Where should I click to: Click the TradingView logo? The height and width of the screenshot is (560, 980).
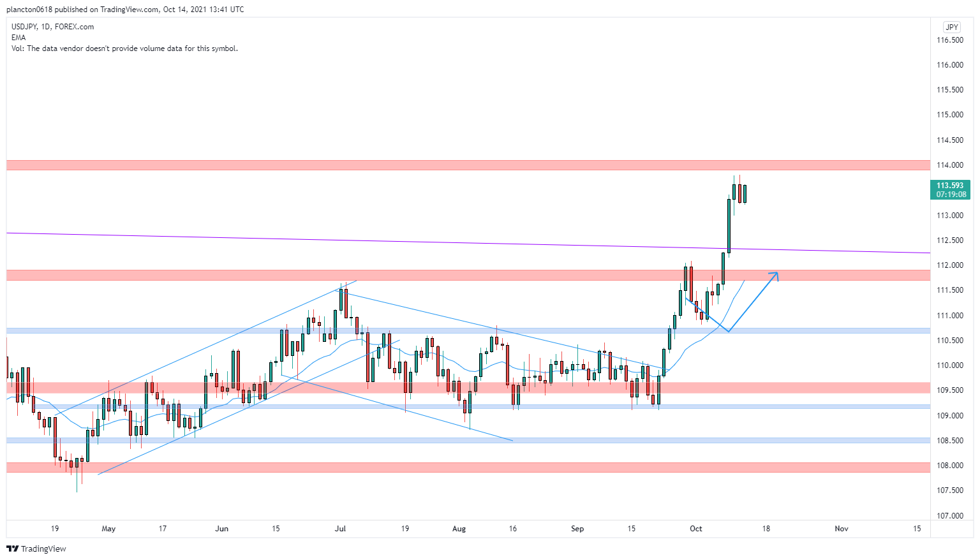click(36, 549)
